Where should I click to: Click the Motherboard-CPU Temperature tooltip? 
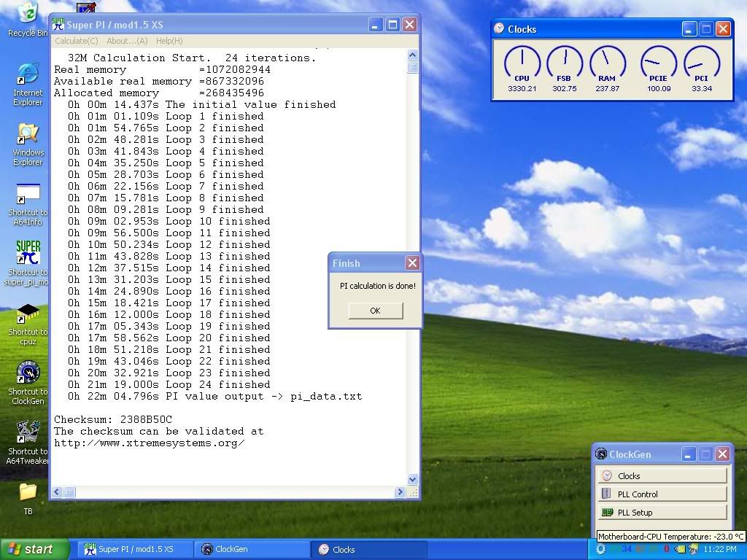click(x=671, y=536)
